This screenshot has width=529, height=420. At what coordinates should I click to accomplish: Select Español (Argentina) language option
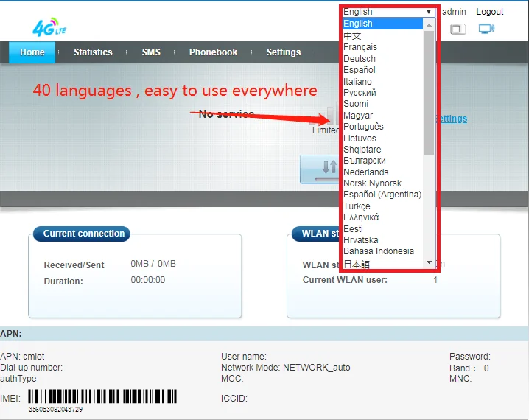click(382, 195)
